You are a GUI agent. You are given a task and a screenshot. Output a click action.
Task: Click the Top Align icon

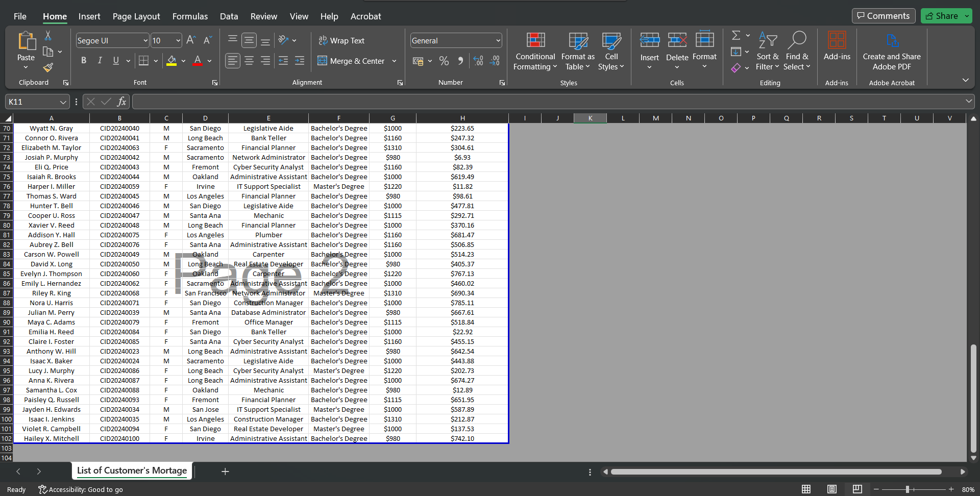click(233, 40)
